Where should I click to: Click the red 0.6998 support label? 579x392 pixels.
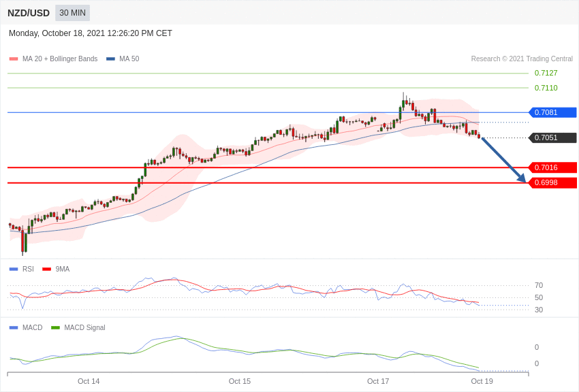(x=552, y=182)
